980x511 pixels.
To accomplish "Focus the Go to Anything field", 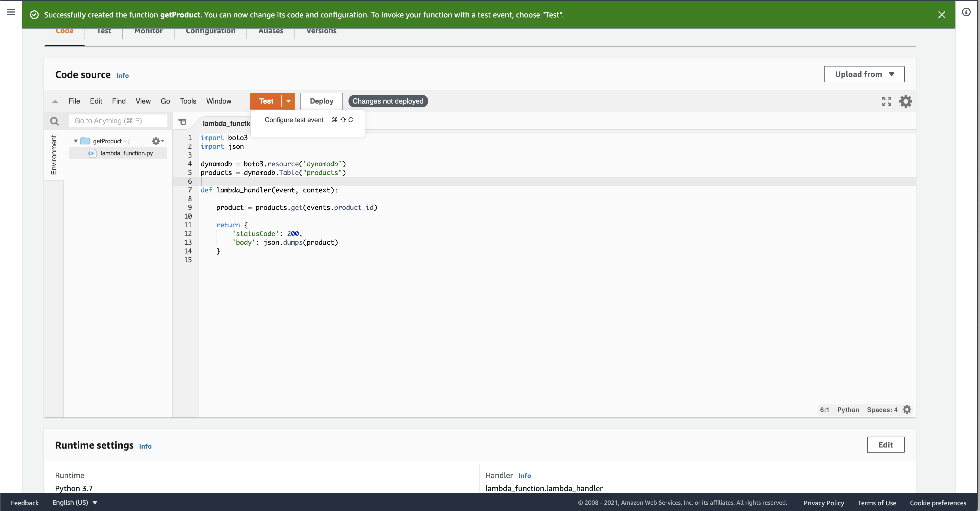I will click(118, 121).
